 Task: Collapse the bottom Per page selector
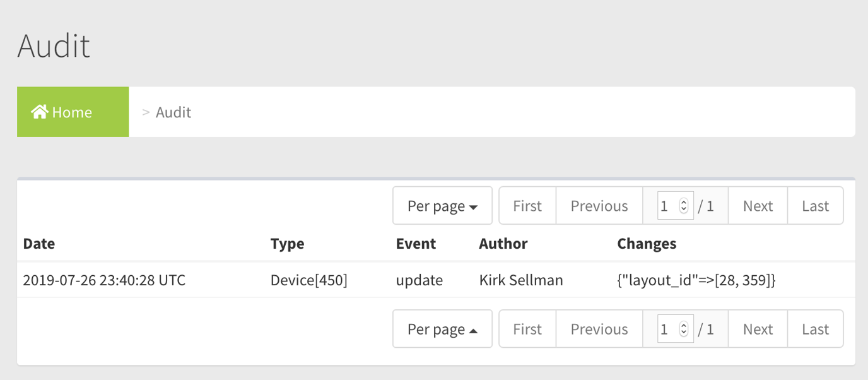442,328
